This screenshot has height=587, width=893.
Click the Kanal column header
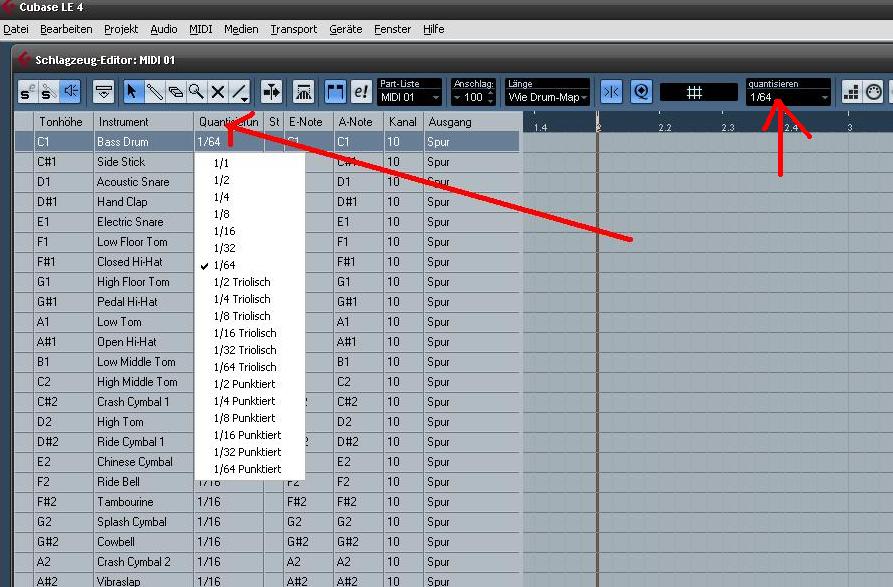[x=403, y=122]
